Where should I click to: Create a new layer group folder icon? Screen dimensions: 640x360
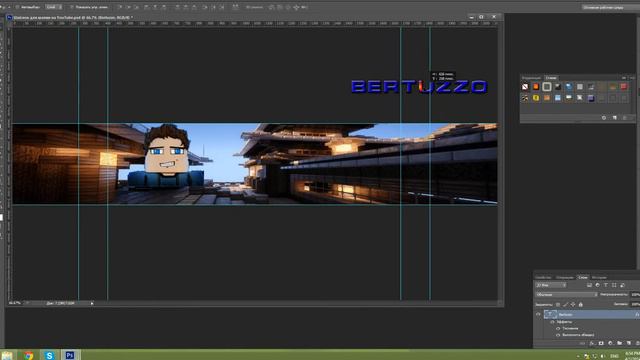[620, 343]
